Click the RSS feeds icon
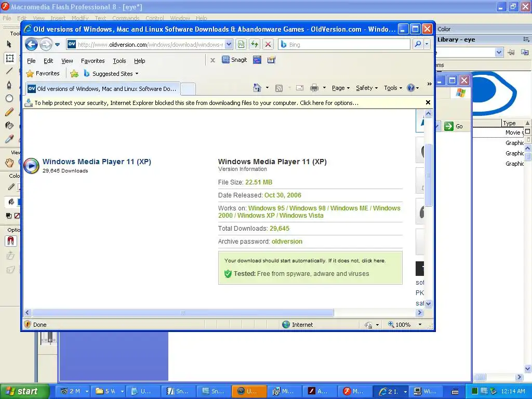The height and width of the screenshot is (399, 532). click(x=279, y=88)
